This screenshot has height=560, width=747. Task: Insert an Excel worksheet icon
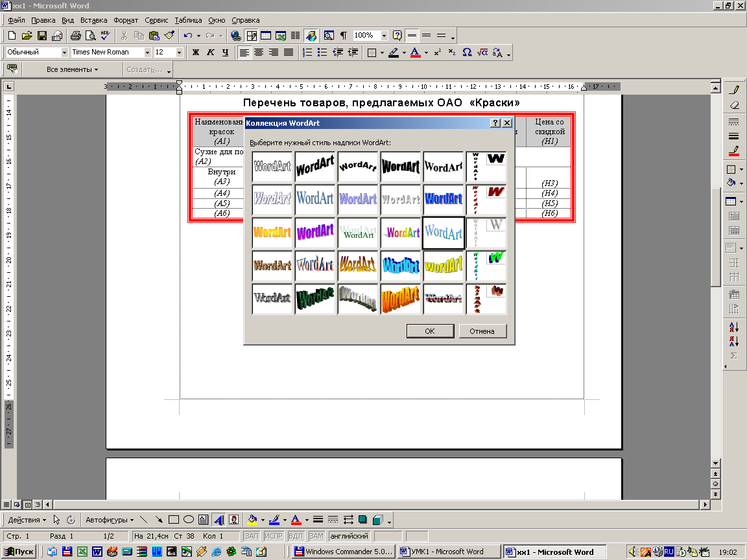(281, 35)
